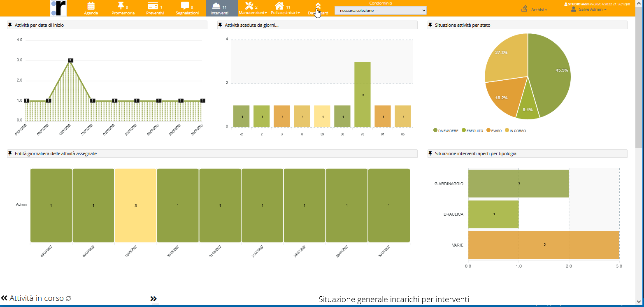Open the Agenda calendar icon
Image resolution: width=644 pixels, height=307 pixels.
(x=91, y=6)
